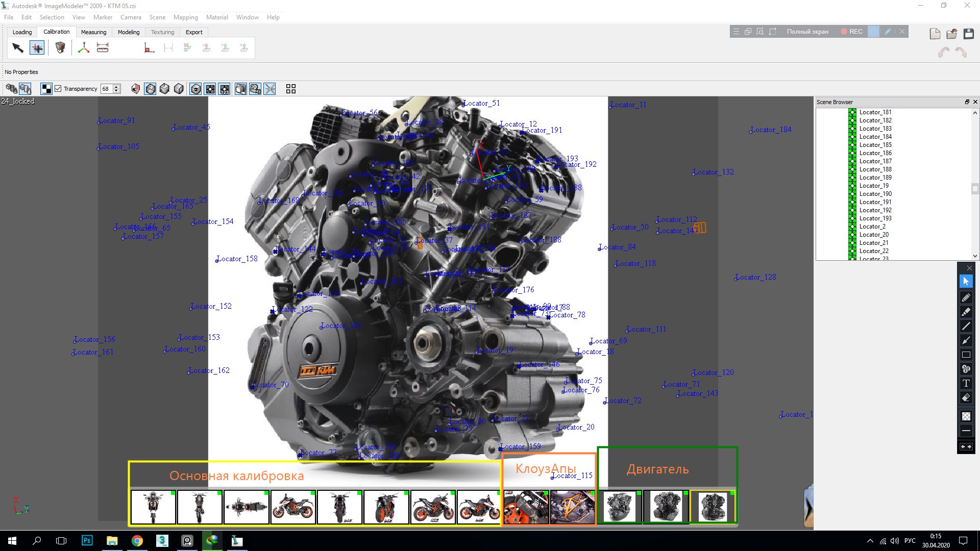
Task: Open the Mapping menu
Action: (x=185, y=17)
